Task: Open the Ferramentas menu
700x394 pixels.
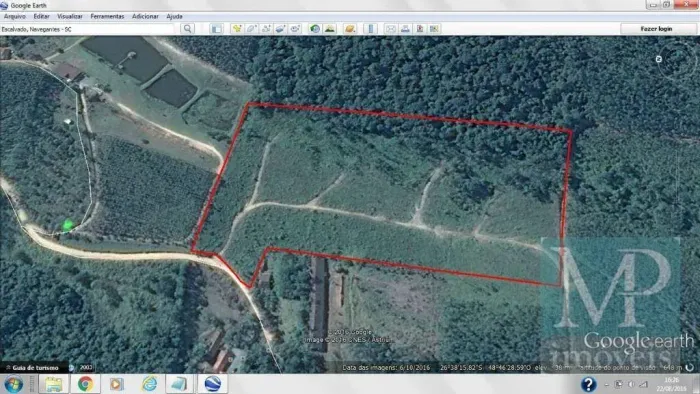Action: [107, 16]
